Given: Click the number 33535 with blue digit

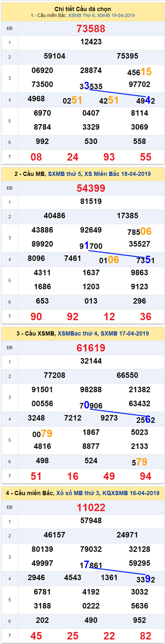Looking at the screenshot, I should (91, 86).
